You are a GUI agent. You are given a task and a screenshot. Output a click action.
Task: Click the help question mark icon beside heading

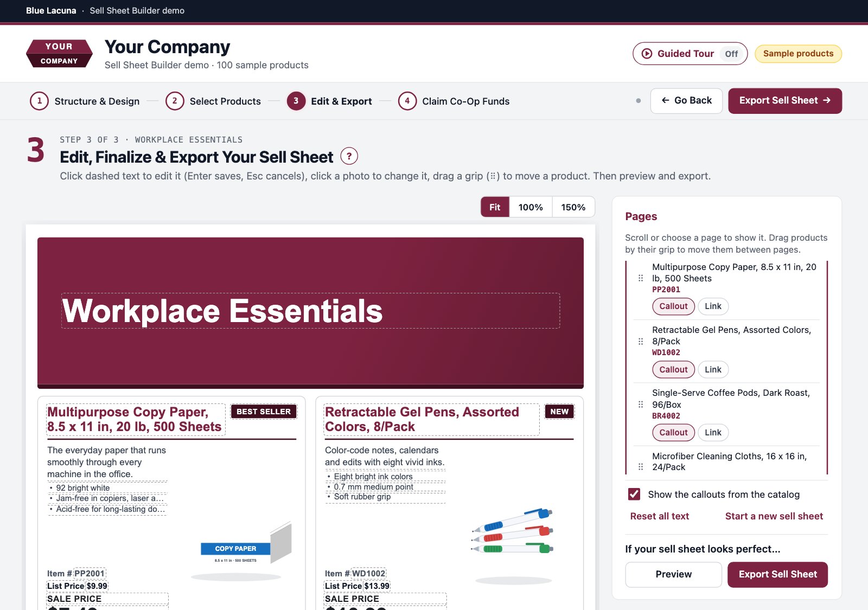point(349,157)
